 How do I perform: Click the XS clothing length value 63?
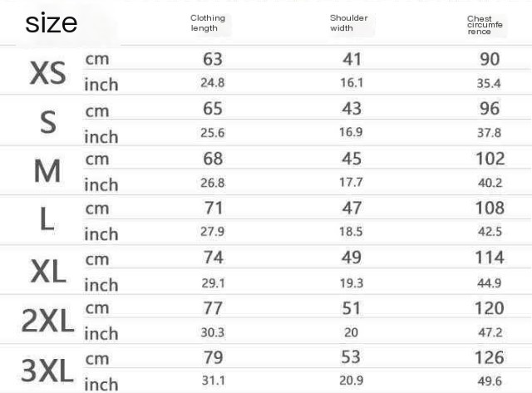pyautogui.click(x=213, y=59)
